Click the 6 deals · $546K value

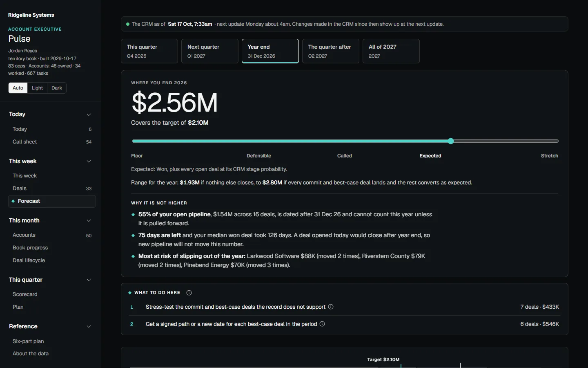click(x=540, y=324)
